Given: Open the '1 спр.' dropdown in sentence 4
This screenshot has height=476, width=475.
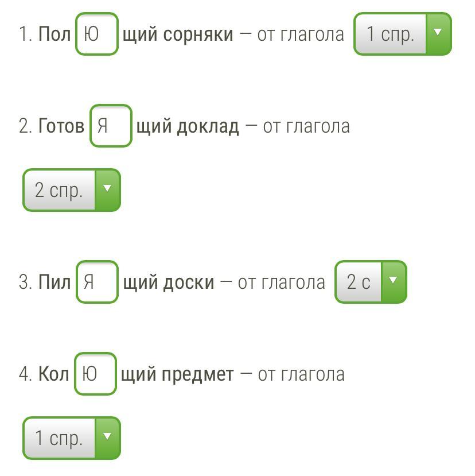Looking at the screenshot, I should [59, 438].
